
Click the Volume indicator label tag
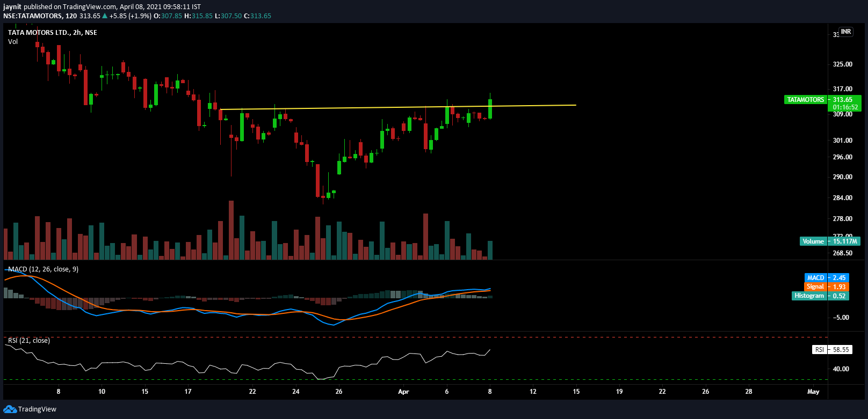(x=813, y=241)
